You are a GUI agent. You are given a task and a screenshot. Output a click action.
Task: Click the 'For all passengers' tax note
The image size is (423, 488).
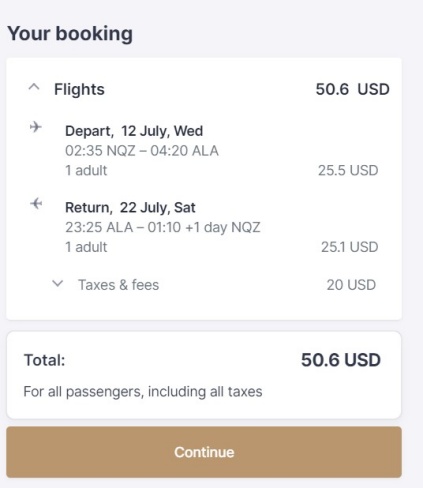click(143, 392)
